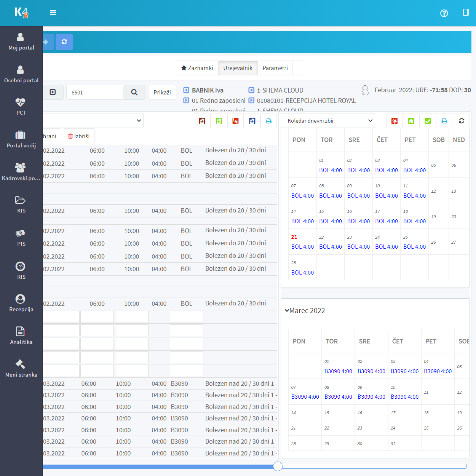This screenshot has height=476, width=476.
Task: Open the dropdown above Izbriši button
Action: pyautogui.click(x=93, y=121)
